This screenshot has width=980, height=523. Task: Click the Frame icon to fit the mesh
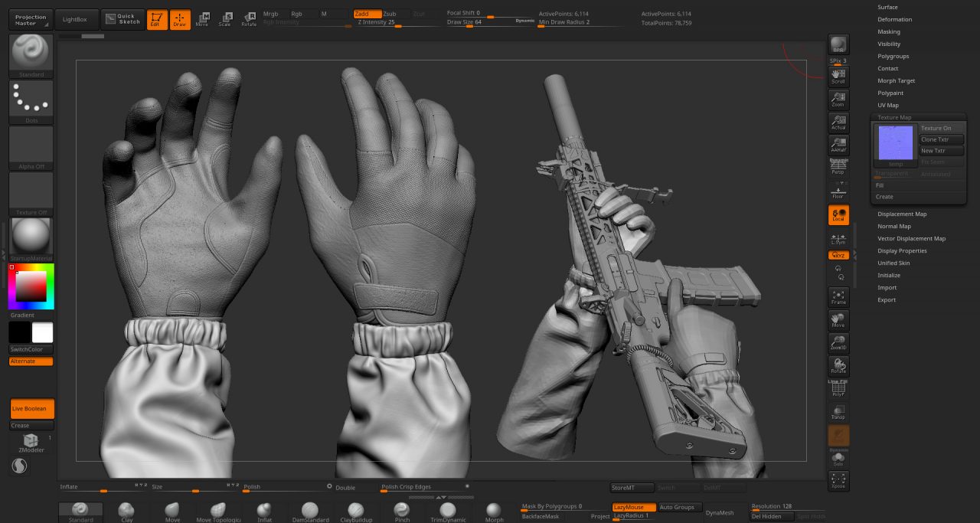pyautogui.click(x=838, y=297)
